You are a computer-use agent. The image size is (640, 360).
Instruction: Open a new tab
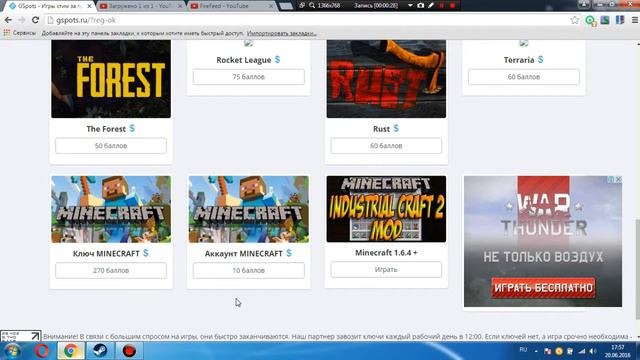point(286,6)
